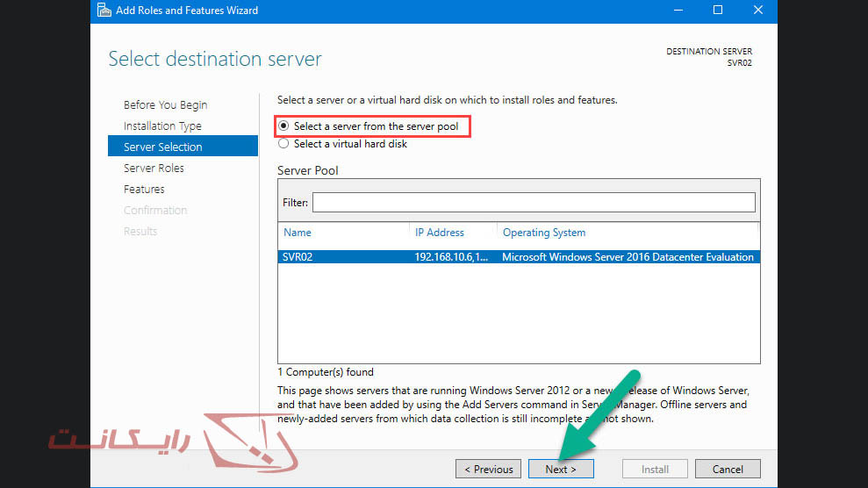Screen dimensions: 868x488
Task: Switch to the Features step
Action: [x=144, y=189]
